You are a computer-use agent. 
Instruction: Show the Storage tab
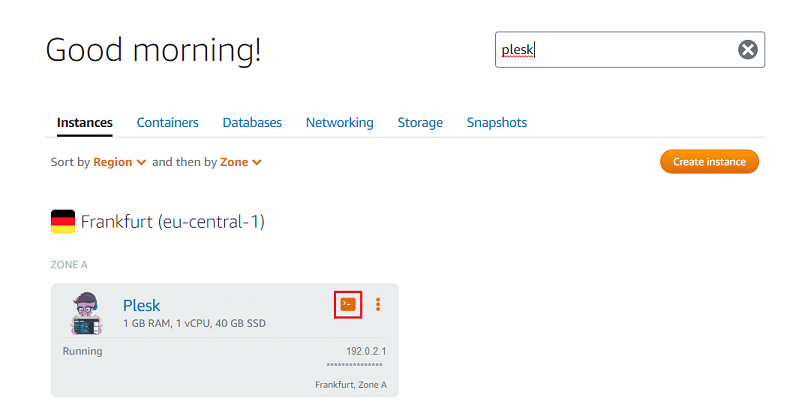(420, 123)
